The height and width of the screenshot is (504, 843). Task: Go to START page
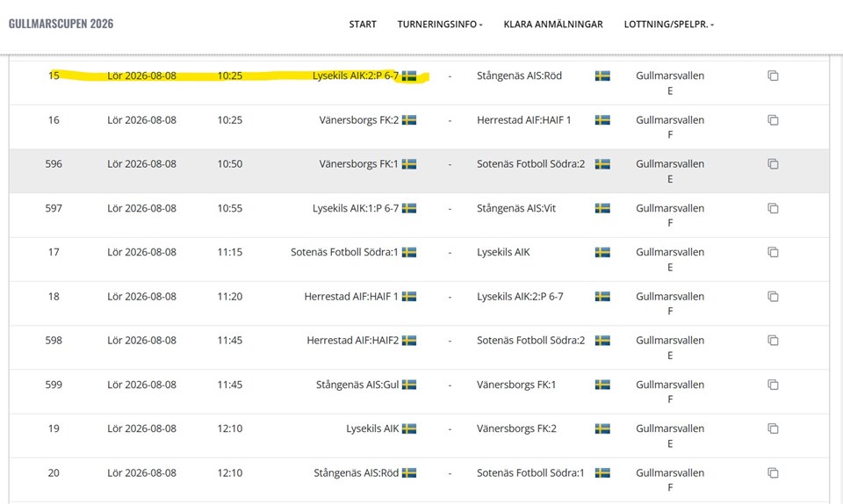click(x=363, y=25)
